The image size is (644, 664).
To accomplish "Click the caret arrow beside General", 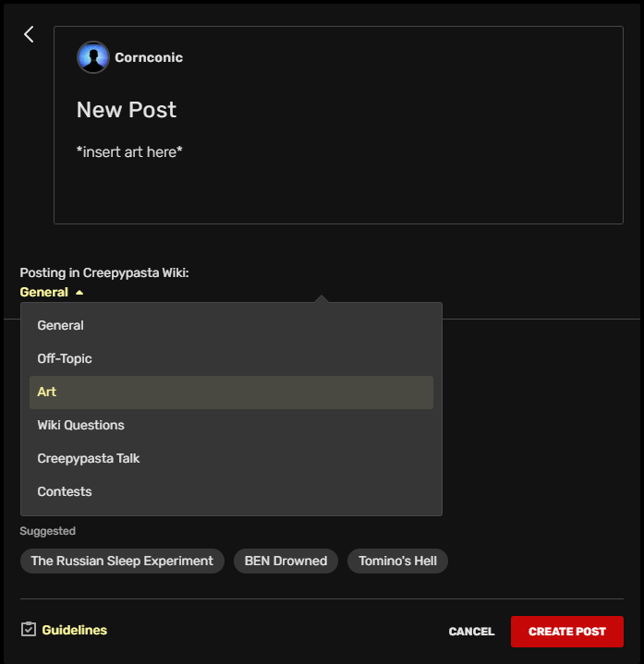I will (79, 292).
